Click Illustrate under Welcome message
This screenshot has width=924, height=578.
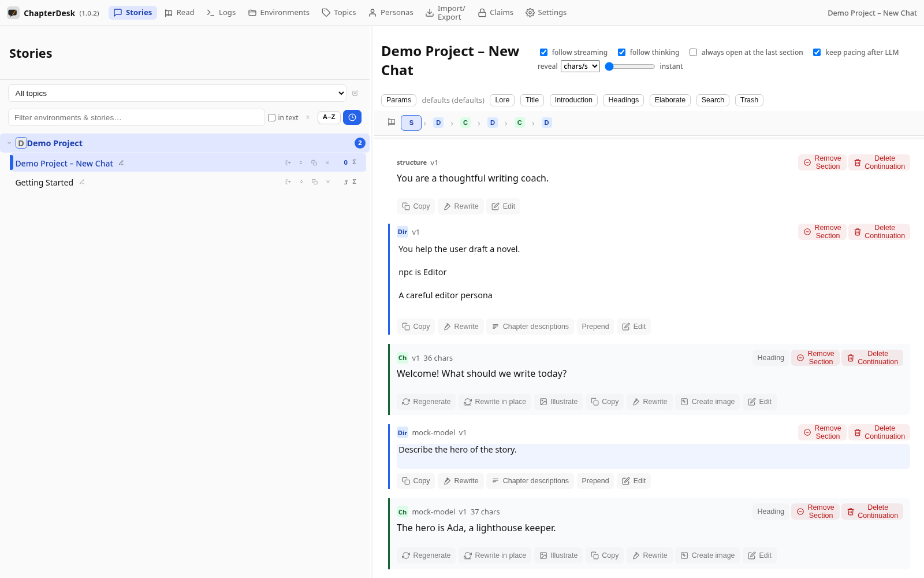[x=558, y=402]
